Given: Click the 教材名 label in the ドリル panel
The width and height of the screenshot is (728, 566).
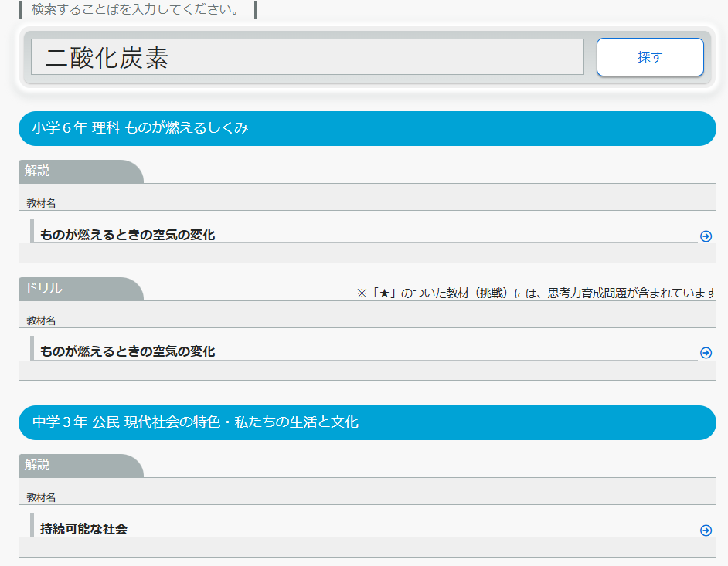Looking at the screenshot, I should coord(41,320).
